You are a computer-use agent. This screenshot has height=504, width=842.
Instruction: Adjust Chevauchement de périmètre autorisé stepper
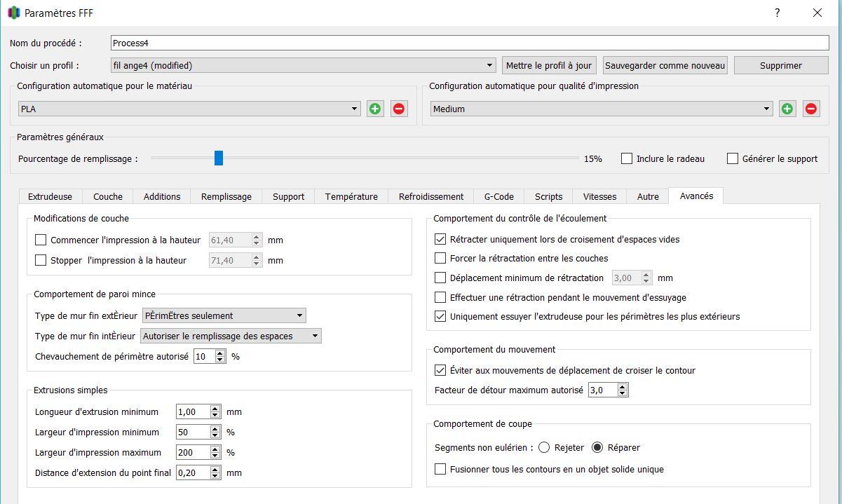click(x=220, y=356)
